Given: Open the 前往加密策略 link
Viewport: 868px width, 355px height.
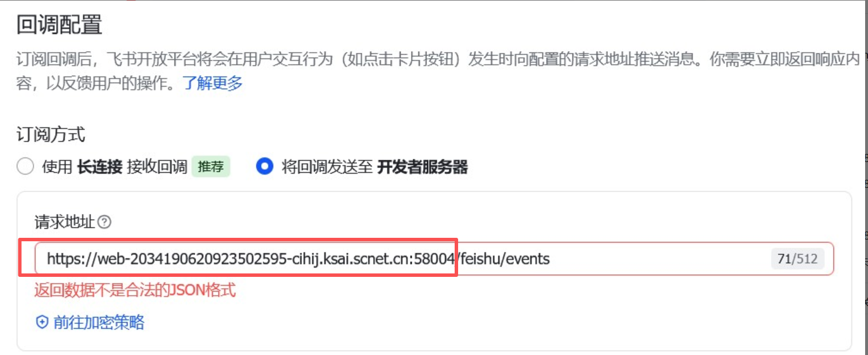Looking at the screenshot, I should pyautogui.click(x=99, y=322).
